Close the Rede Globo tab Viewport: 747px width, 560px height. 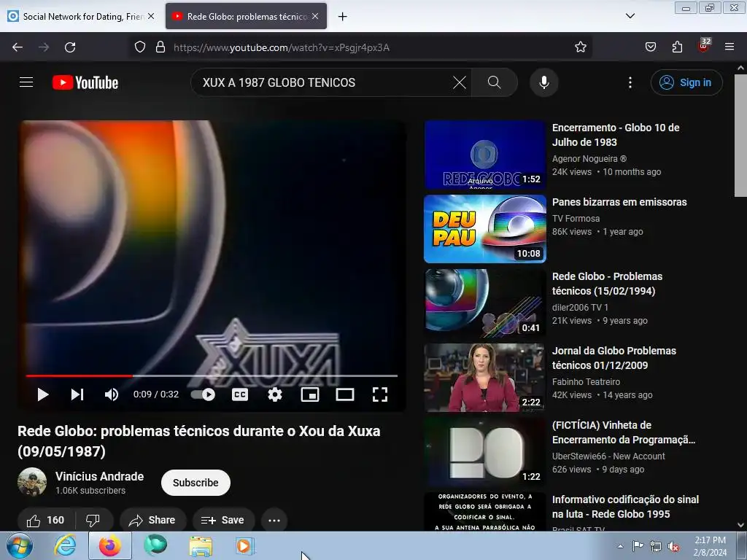coord(315,16)
